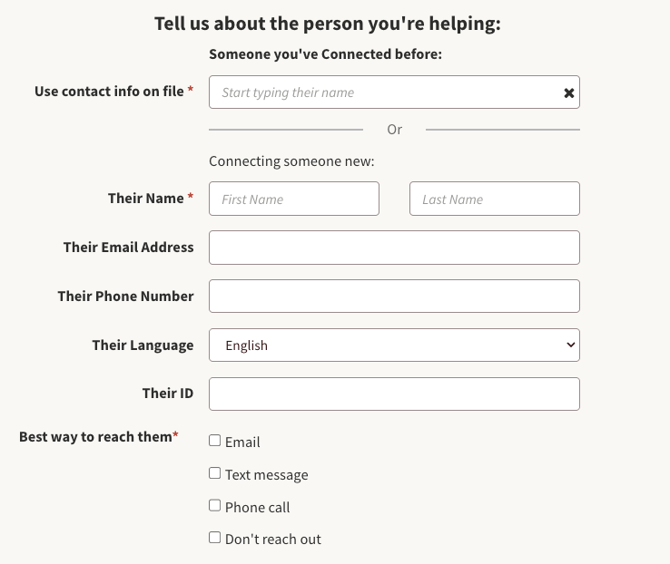The height and width of the screenshot is (564, 670).
Task: Click the 'Start typing their name' field
Action: coord(385,92)
